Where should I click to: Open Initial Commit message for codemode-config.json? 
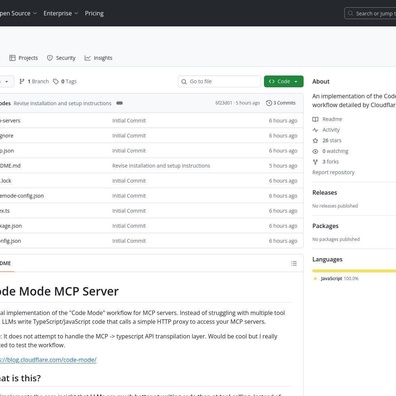(x=129, y=196)
